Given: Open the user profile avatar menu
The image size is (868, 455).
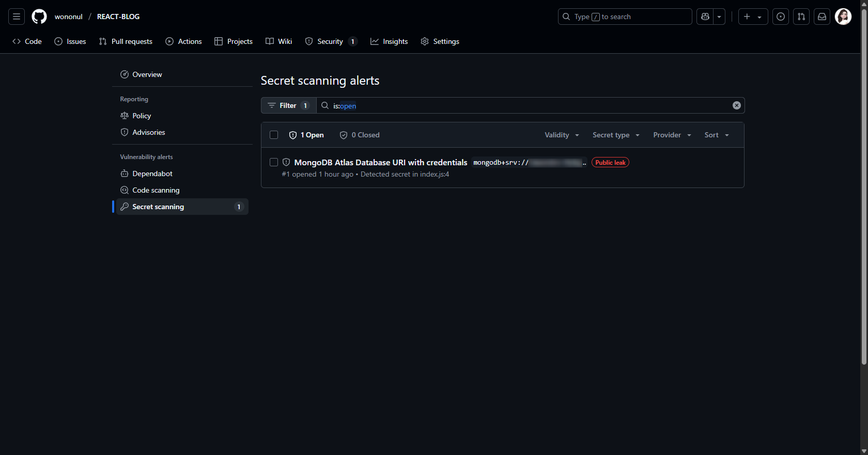Looking at the screenshot, I should pos(843,17).
